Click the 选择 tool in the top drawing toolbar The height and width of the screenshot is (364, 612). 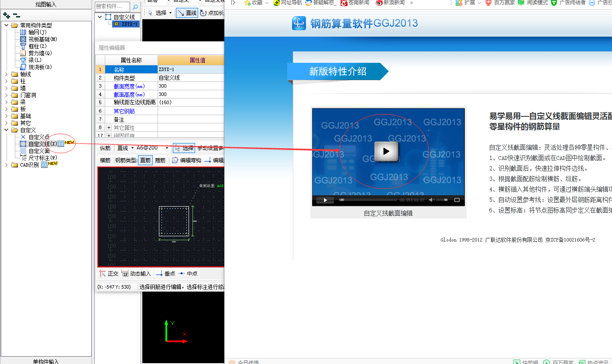pyautogui.click(x=160, y=13)
